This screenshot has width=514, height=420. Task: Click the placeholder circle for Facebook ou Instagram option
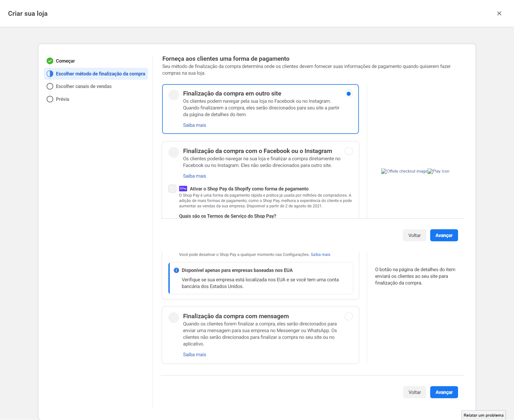pos(174,152)
